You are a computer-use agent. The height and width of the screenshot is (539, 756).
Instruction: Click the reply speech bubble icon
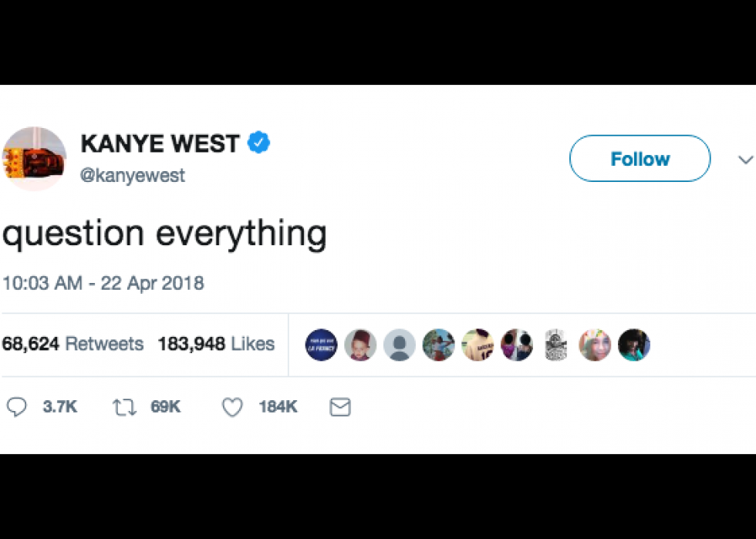[16, 407]
